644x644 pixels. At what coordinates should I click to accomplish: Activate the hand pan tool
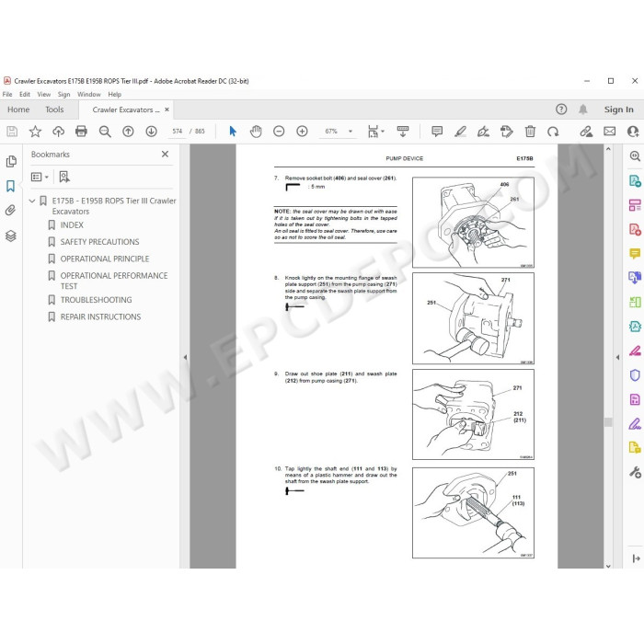click(256, 132)
